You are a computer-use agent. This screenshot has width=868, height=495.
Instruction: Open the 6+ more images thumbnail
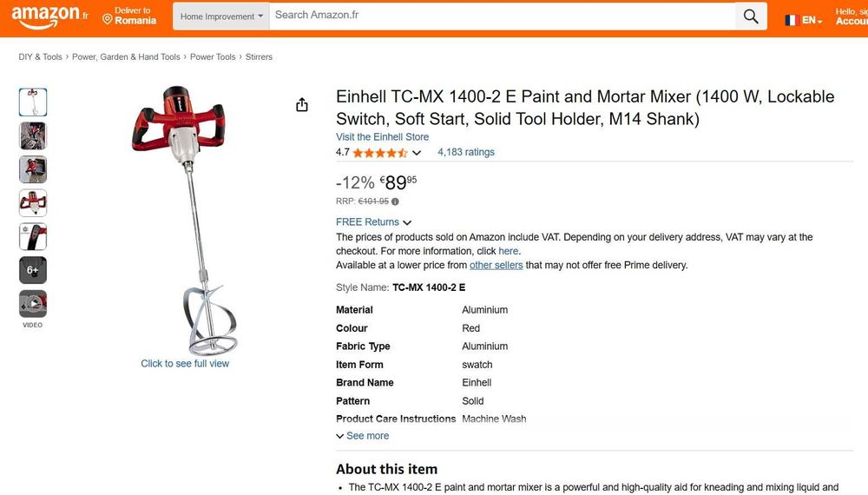(33, 270)
